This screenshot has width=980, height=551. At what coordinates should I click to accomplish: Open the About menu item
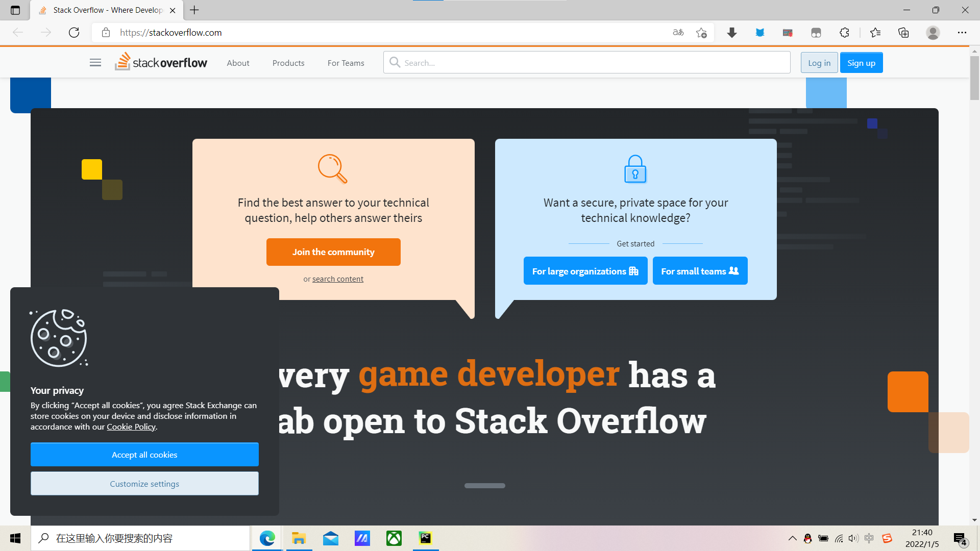[x=238, y=63]
